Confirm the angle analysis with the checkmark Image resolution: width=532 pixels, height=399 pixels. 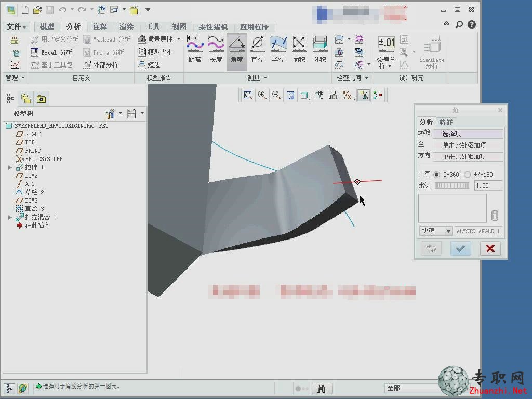coord(460,249)
